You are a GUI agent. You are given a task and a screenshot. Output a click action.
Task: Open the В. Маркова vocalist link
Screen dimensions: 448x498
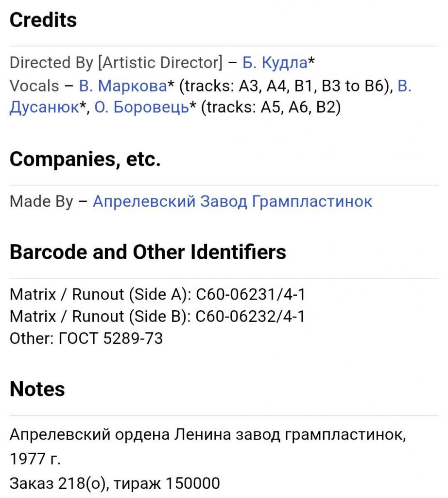click(122, 86)
